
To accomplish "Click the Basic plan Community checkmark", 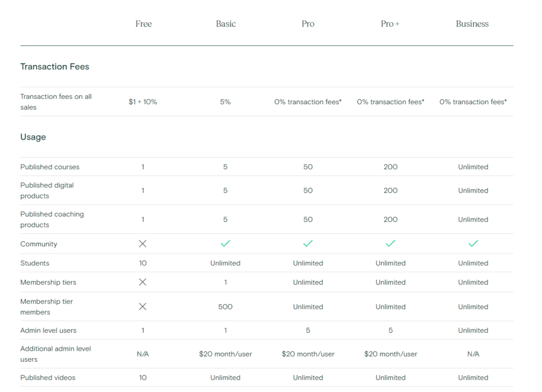I will coord(225,243).
